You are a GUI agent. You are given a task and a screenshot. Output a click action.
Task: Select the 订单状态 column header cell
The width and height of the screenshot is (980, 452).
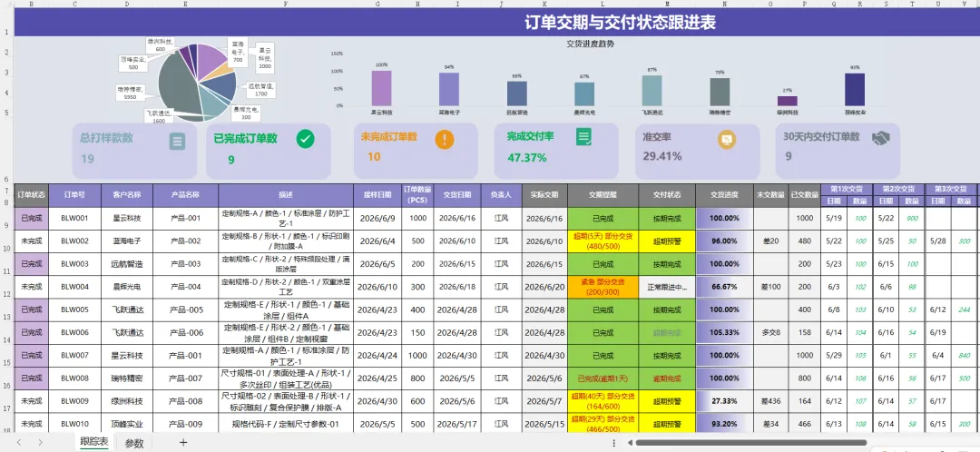pos(31,195)
